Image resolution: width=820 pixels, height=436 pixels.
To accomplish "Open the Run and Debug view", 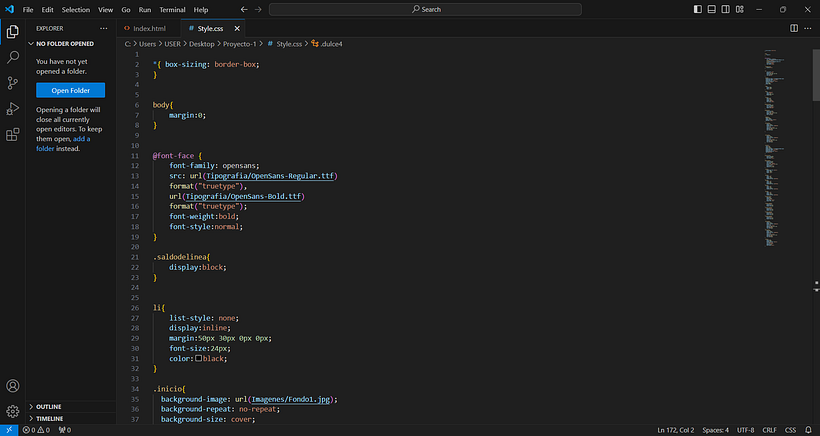I will tap(13, 108).
